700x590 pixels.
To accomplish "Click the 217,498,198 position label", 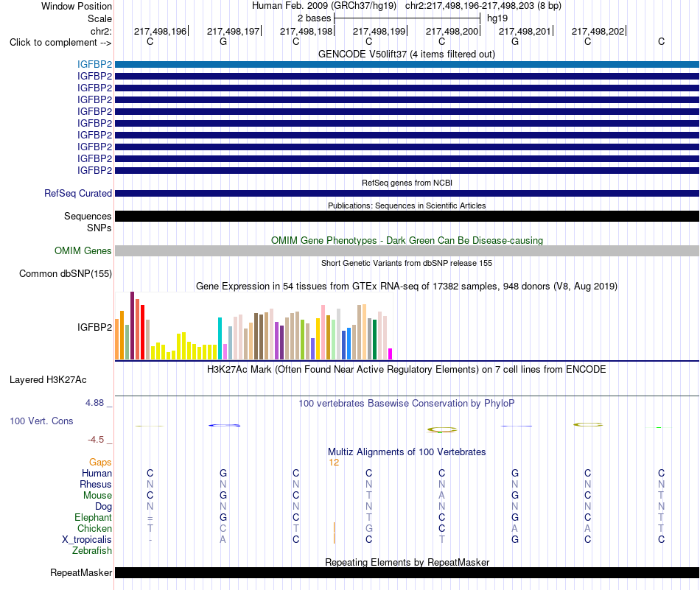I will [307, 31].
